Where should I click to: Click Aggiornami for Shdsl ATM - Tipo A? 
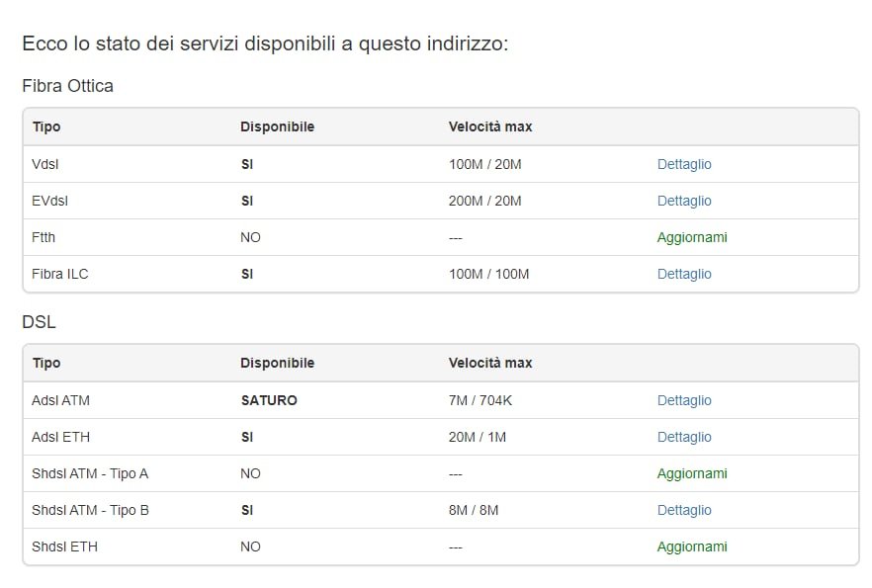[692, 474]
